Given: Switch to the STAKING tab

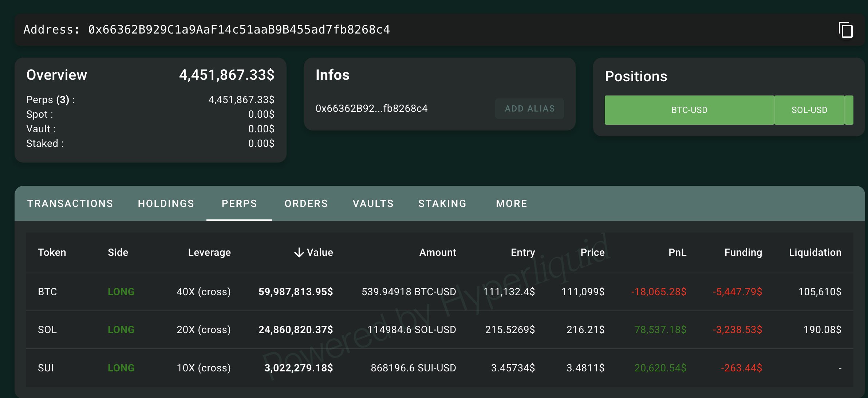Looking at the screenshot, I should pyautogui.click(x=442, y=203).
